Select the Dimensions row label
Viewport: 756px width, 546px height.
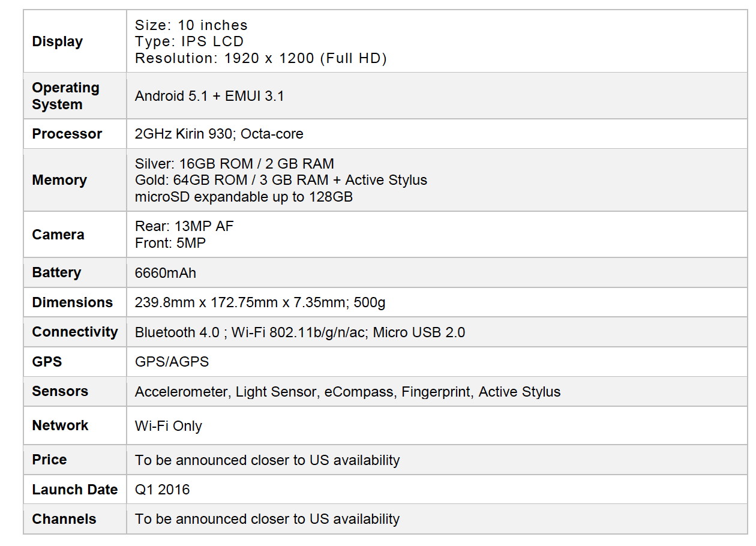click(73, 302)
